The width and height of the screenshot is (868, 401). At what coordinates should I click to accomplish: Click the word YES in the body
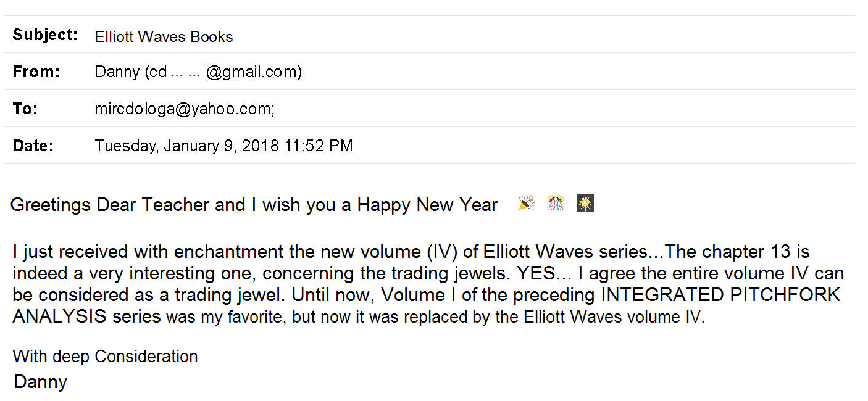pos(536,273)
